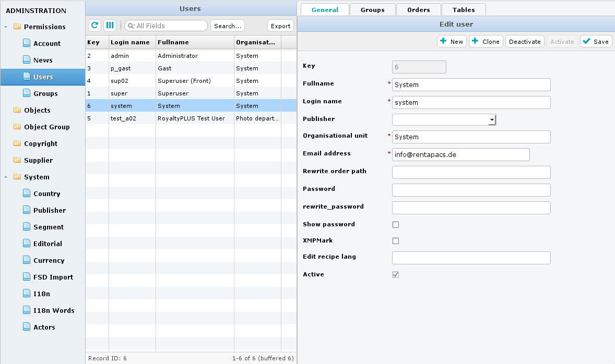Viewport: 615px width, 364px height.
Task: Click the Export button
Action: 280,26
